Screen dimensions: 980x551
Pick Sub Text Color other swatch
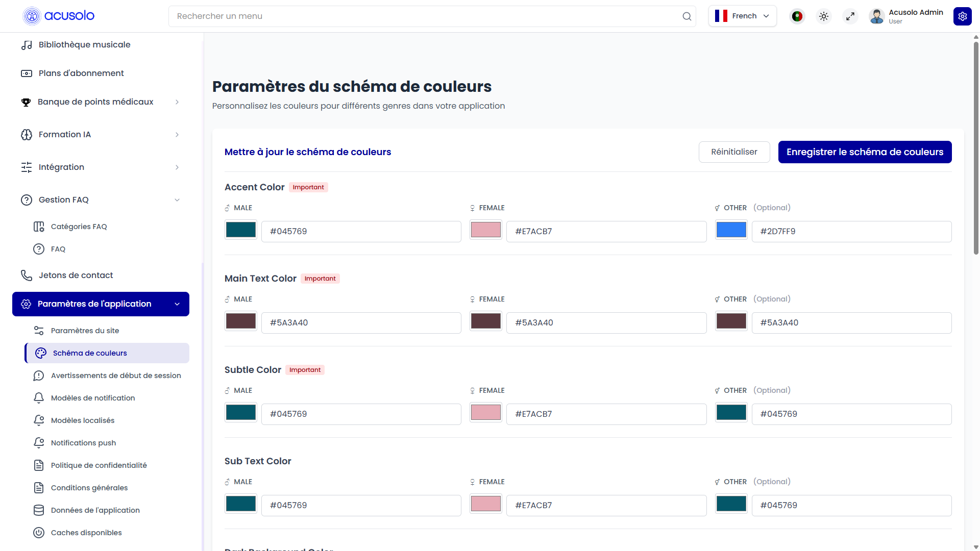pos(731,504)
